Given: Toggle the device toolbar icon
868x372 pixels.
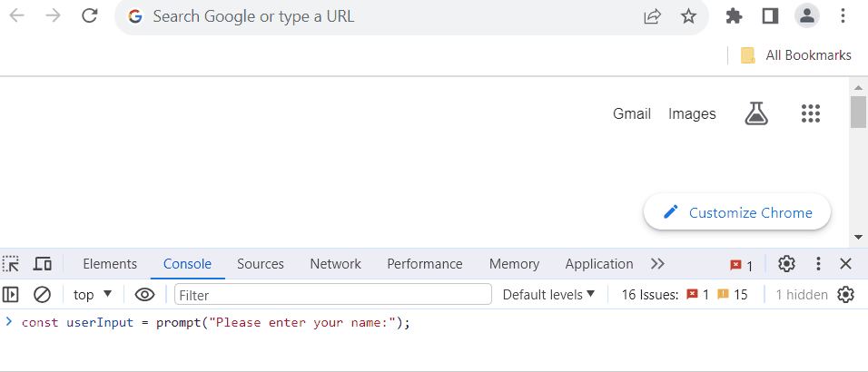Looking at the screenshot, I should pyautogui.click(x=42, y=264).
